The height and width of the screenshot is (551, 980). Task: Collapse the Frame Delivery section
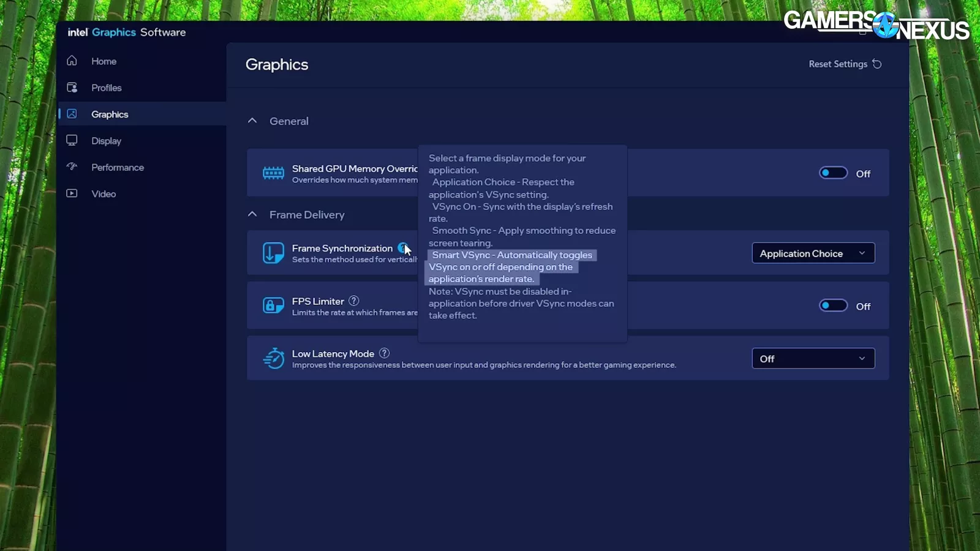252,214
